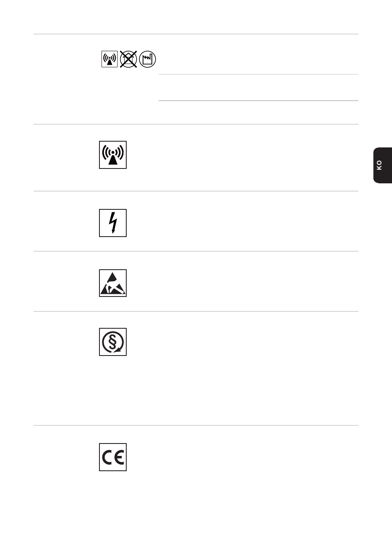Click the divider line above the lightning icon

(196, 191)
